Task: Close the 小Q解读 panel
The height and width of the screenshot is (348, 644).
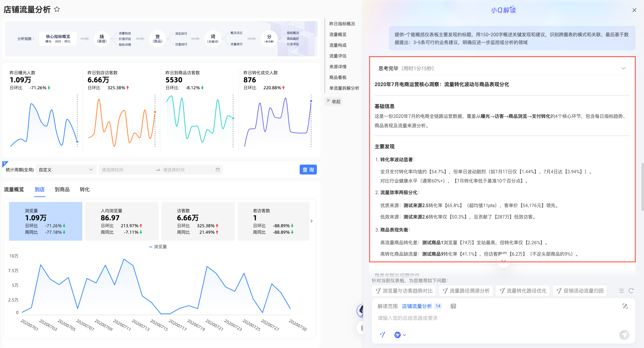Action: pyautogui.click(x=634, y=10)
